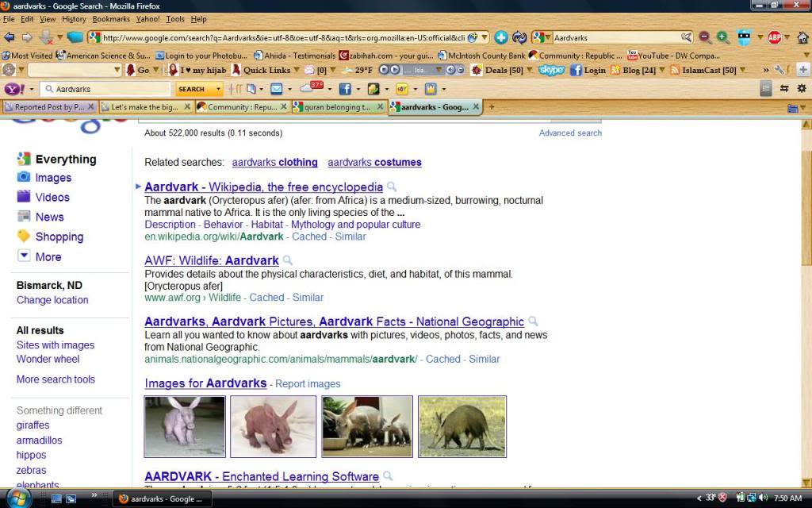Click the 29°F weather toolbar item
The height and width of the screenshot is (508, 812).
coord(358,70)
